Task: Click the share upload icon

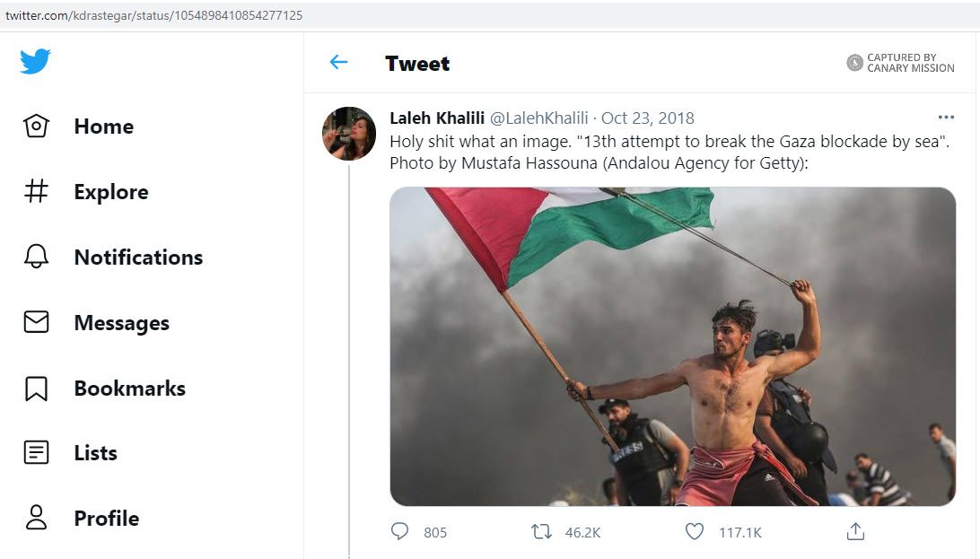Action: [x=855, y=532]
